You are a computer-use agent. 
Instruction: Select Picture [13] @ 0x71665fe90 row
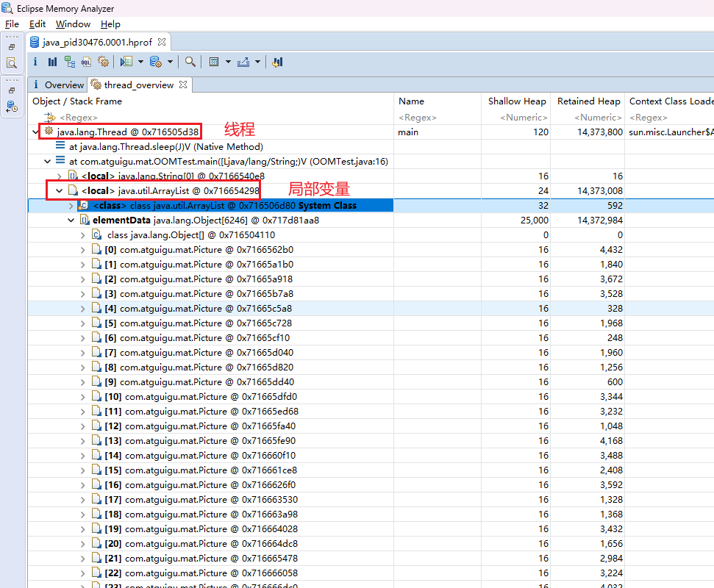[x=200, y=441]
